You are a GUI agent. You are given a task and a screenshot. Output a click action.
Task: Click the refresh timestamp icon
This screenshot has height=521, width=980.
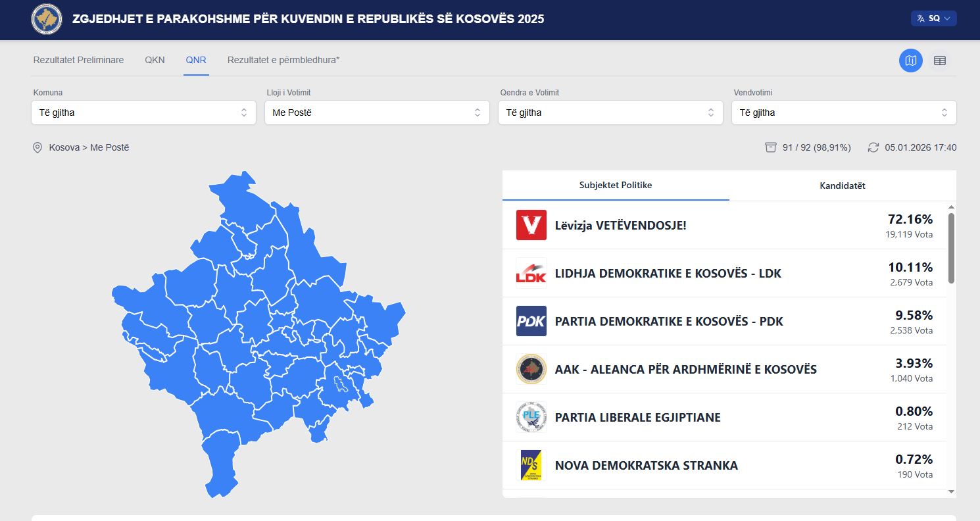pos(873,147)
